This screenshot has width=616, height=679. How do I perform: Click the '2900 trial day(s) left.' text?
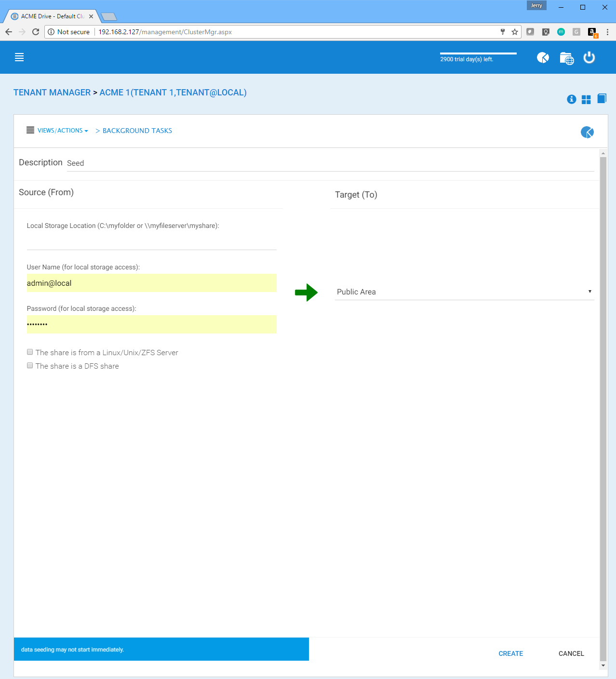pyautogui.click(x=467, y=59)
